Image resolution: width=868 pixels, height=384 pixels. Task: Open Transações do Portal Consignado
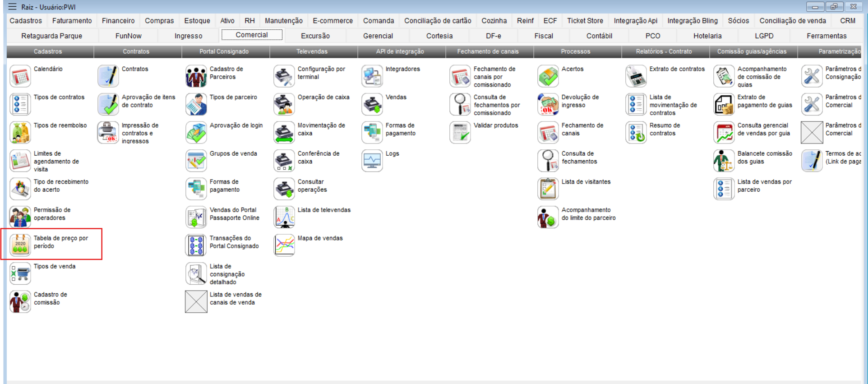pos(196,245)
